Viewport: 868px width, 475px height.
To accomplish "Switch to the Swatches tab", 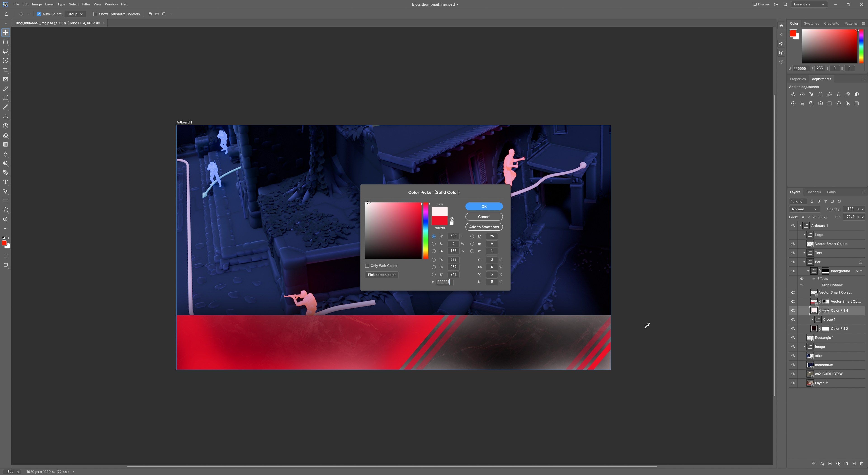I will pos(811,24).
